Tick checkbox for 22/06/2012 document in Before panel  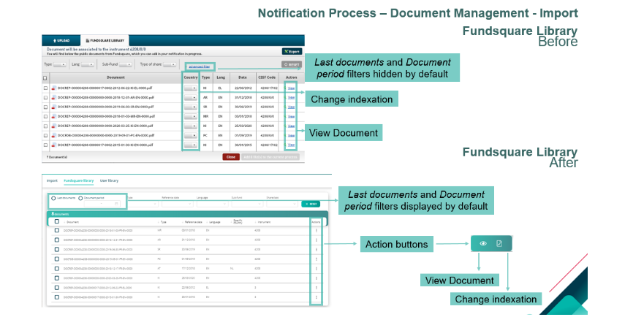(45, 88)
